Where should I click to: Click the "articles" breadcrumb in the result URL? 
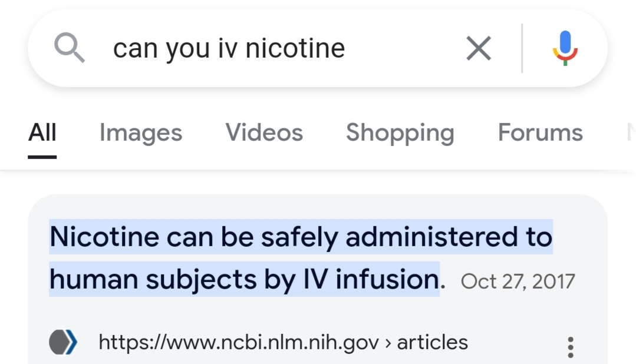tap(433, 343)
